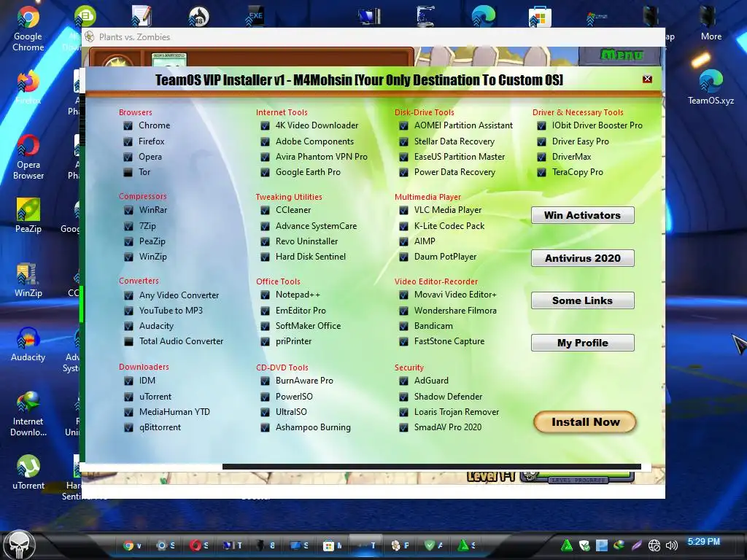747x560 pixels.
Task: Switch to Plants vs. Zombies taskbar item
Action: coord(399,545)
